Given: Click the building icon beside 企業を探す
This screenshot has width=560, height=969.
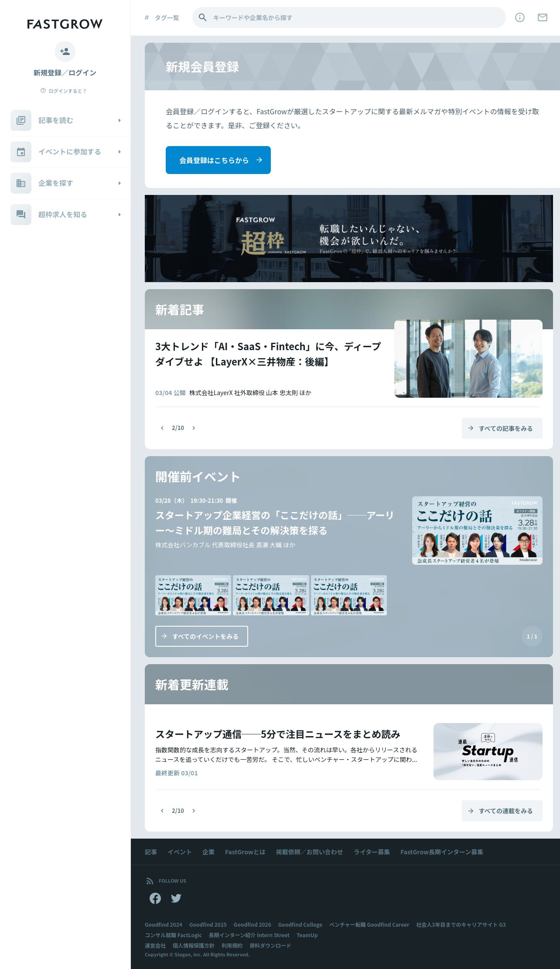Looking at the screenshot, I should pos(21,183).
